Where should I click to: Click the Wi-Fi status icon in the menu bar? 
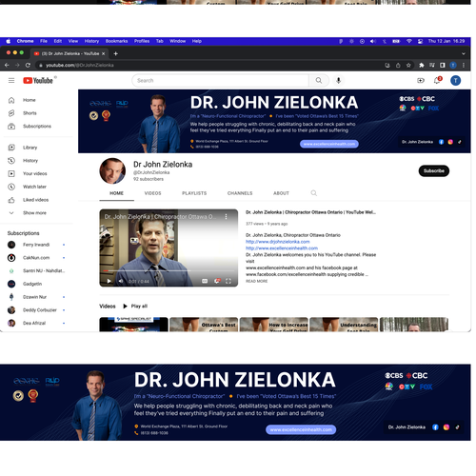[409, 41]
